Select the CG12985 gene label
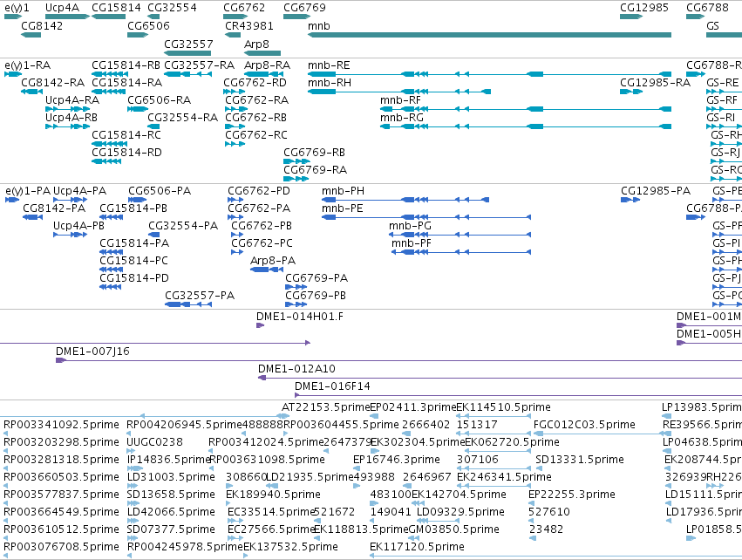The width and height of the screenshot is (742, 560). 644,8
